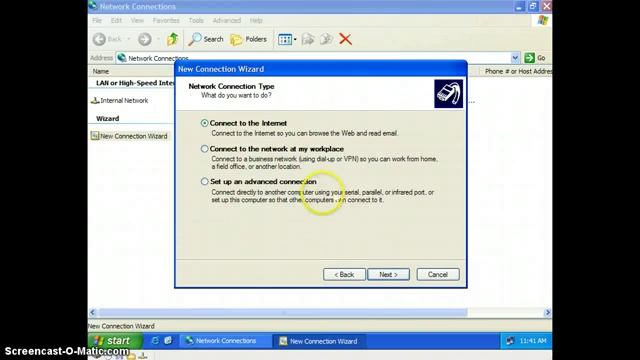The width and height of the screenshot is (640, 360).
Task: Open the Views dropdown arrow
Action: 295,39
